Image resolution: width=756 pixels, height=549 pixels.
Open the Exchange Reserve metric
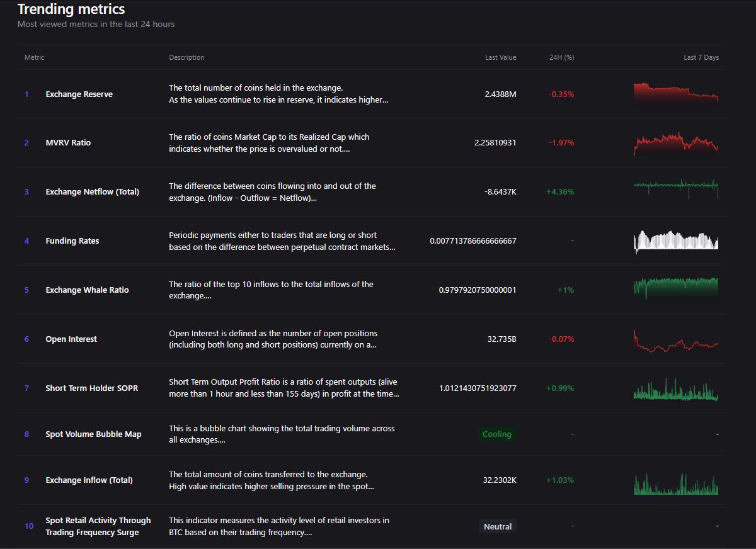(79, 94)
